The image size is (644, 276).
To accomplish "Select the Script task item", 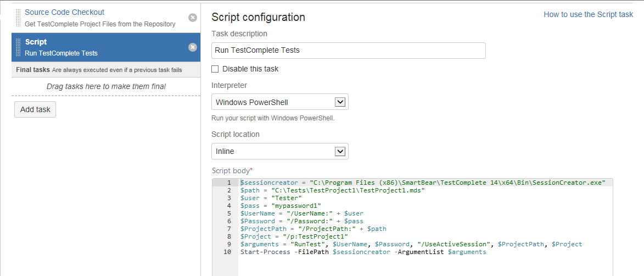I will (99, 47).
